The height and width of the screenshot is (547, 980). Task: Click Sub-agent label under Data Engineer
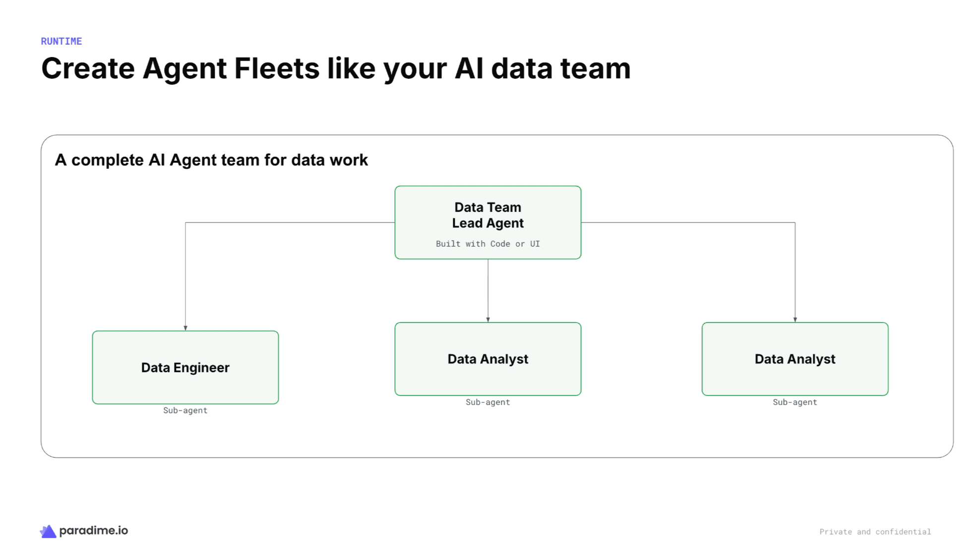coord(185,410)
